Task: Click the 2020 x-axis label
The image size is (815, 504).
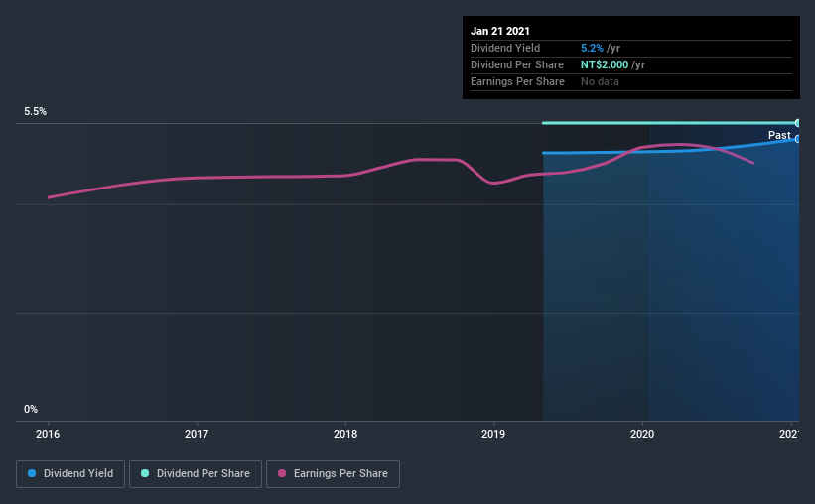Action: coord(642,434)
